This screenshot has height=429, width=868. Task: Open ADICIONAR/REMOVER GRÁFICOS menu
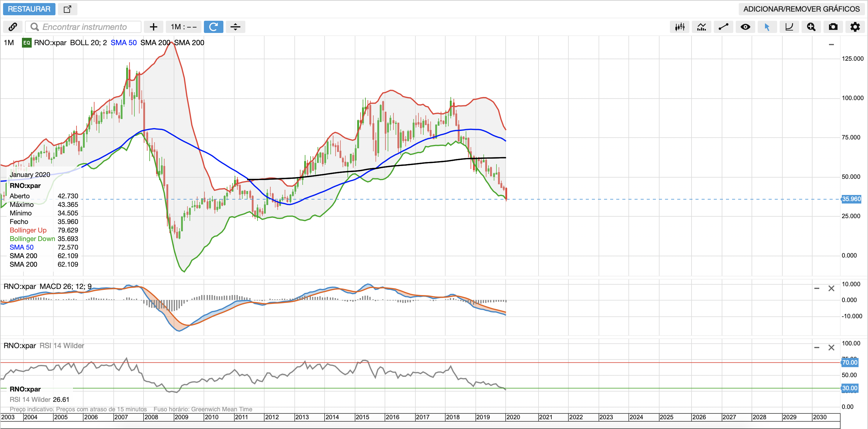pyautogui.click(x=801, y=9)
